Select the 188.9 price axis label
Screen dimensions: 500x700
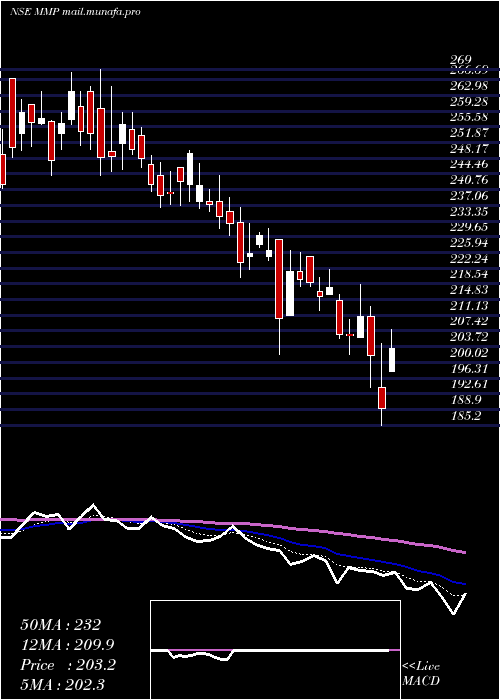pyautogui.click(x=466, y=400)
